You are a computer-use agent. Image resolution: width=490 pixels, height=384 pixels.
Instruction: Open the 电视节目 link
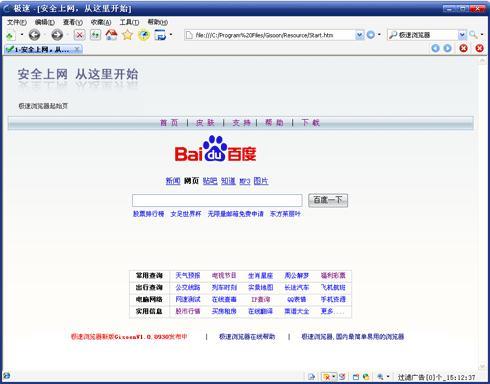tap(224, 275)
